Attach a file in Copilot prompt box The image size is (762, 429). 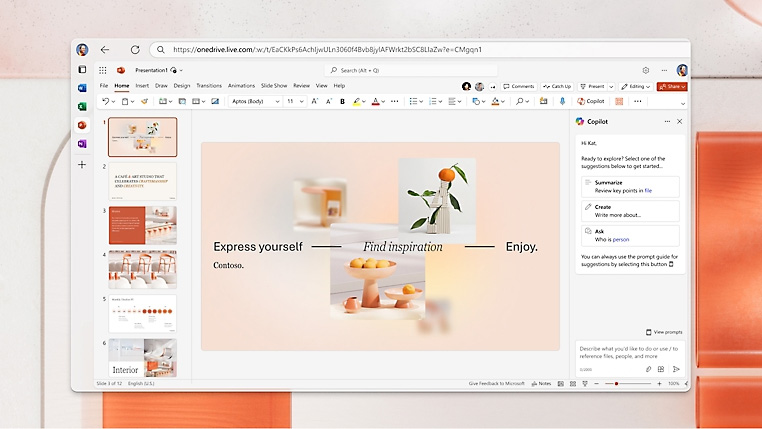(x=648, y=369)
